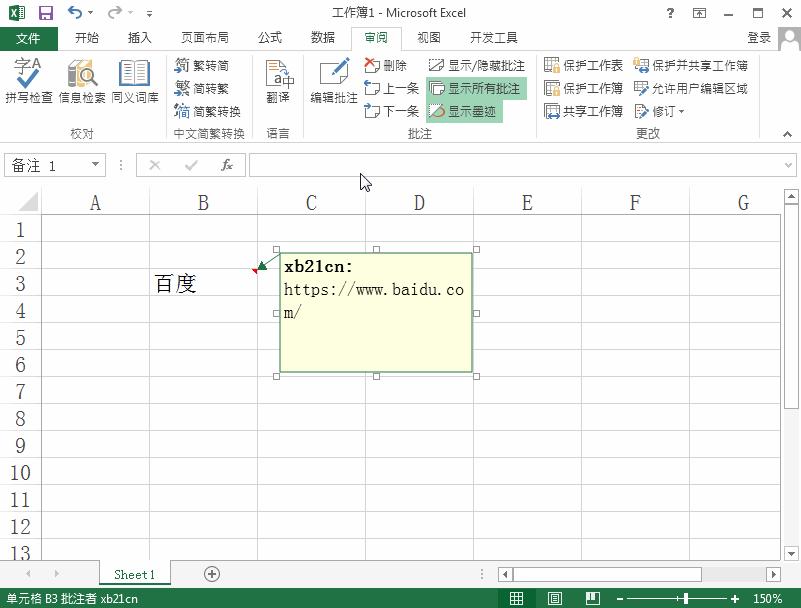Open the 信息检索 research tool
801x608 pixels.
[82, 80]
